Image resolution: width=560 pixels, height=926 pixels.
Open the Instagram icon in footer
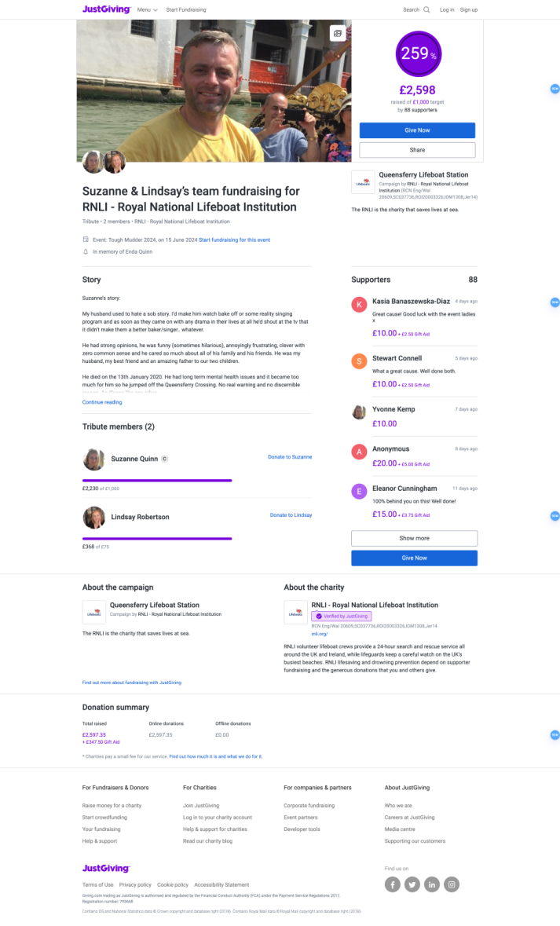point(452,884)
